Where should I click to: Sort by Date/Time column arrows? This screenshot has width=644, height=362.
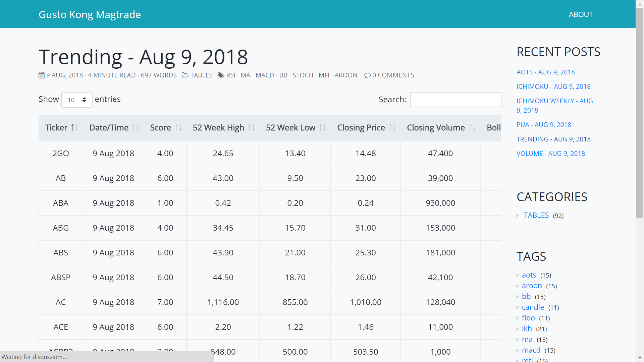[x=136, y=128]
